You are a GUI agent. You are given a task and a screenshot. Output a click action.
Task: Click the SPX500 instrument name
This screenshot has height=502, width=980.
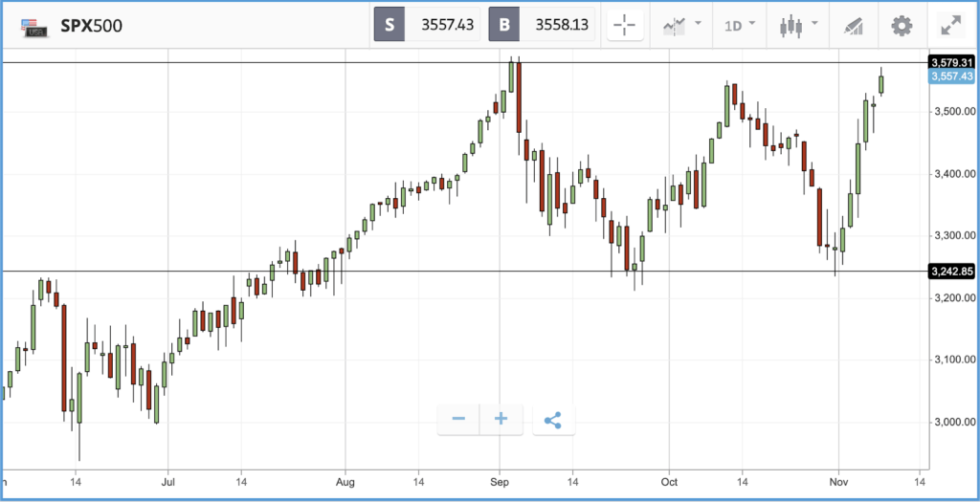pyautogui.click(x=91, y=26)
